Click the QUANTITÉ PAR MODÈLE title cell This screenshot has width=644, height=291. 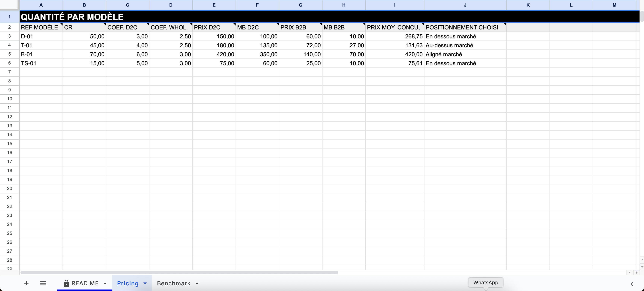point(72,17)
